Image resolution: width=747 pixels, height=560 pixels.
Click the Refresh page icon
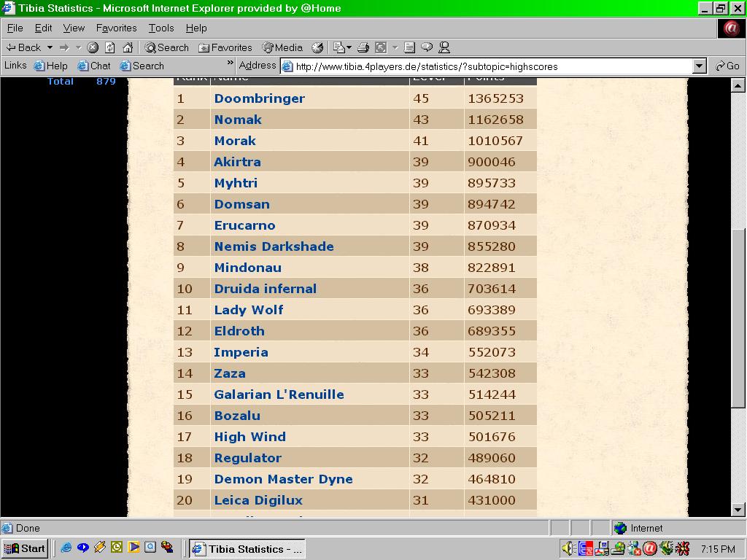coord(110,47)
